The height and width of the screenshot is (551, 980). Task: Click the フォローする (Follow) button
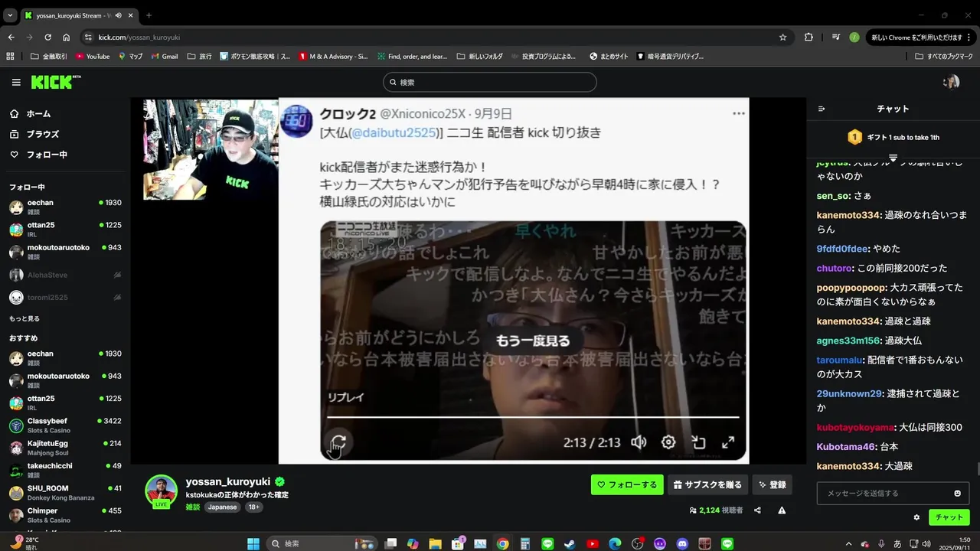pos(627,484)
